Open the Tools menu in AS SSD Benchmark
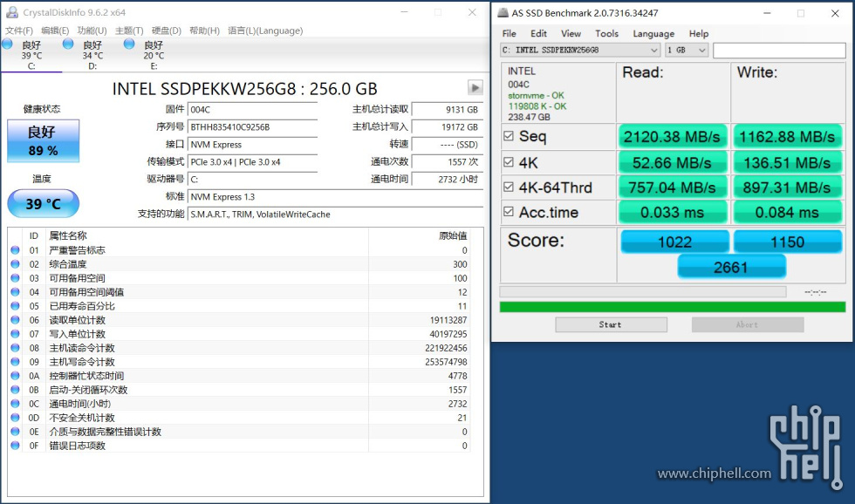Image resolution: width=855 pixels, height=504 pixels. click(x=607, y=33)
